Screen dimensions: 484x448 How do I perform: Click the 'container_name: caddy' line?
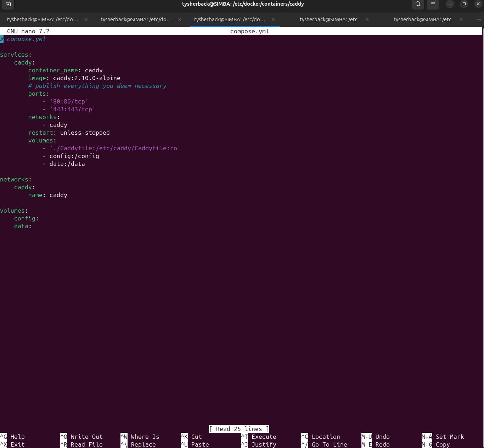[66, 70]
